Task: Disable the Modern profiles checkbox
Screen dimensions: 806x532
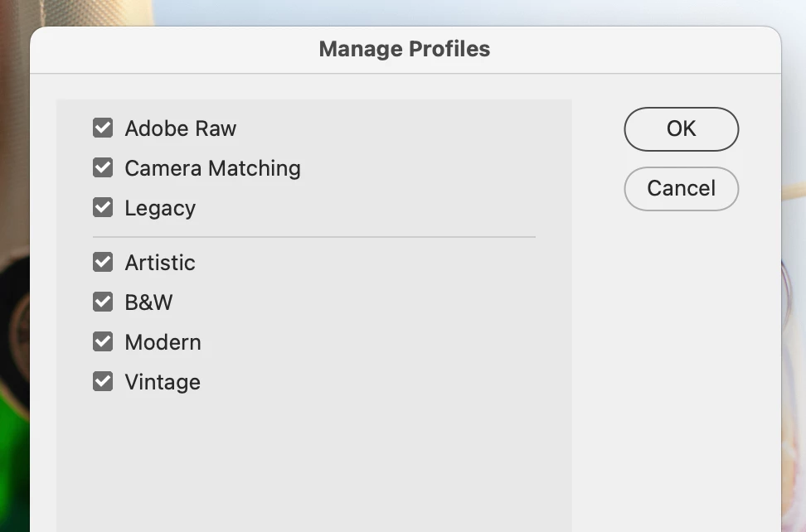Action: [x=103, y=342]
